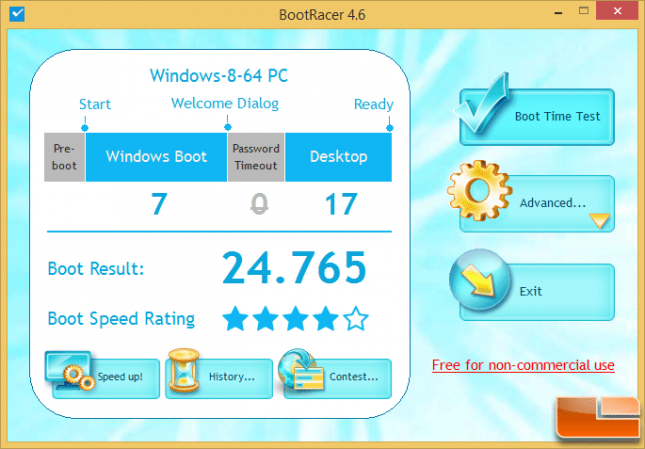Screen dimensions: 645x449
Task: Click the hourglass History icon
Action: coord(184,370)
